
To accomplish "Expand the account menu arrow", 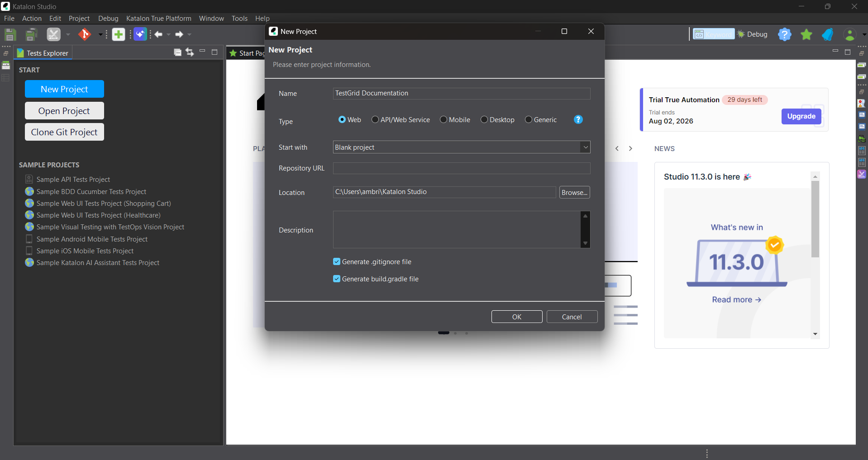I will click(x=864, y=34).
